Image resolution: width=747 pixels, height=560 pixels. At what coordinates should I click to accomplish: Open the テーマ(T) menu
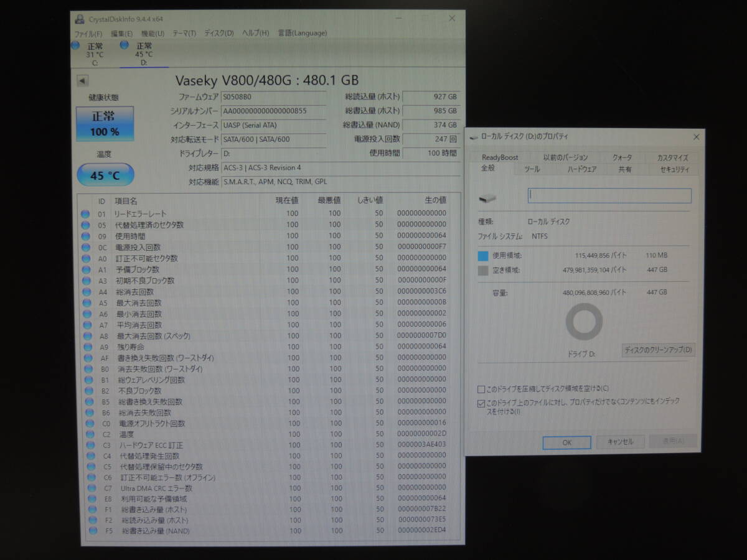[x=184, y=34]
